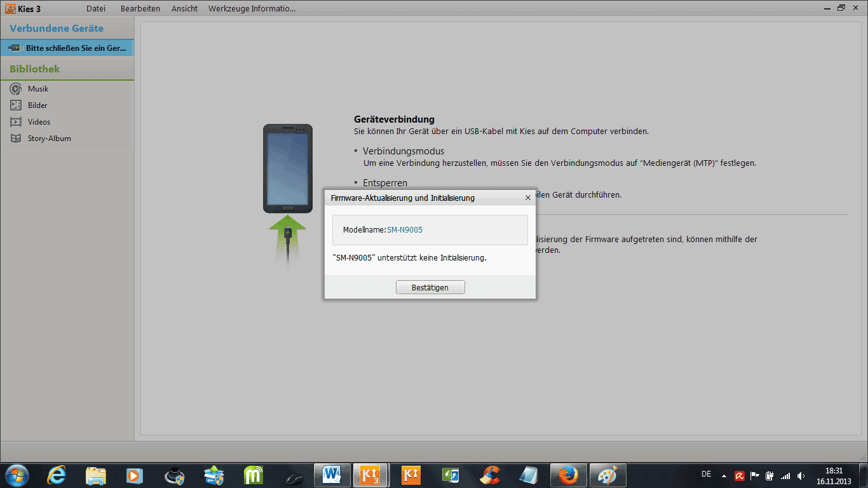Open the notepad taskbar icon
Screen dimensions: 868x488
[529, 475]
